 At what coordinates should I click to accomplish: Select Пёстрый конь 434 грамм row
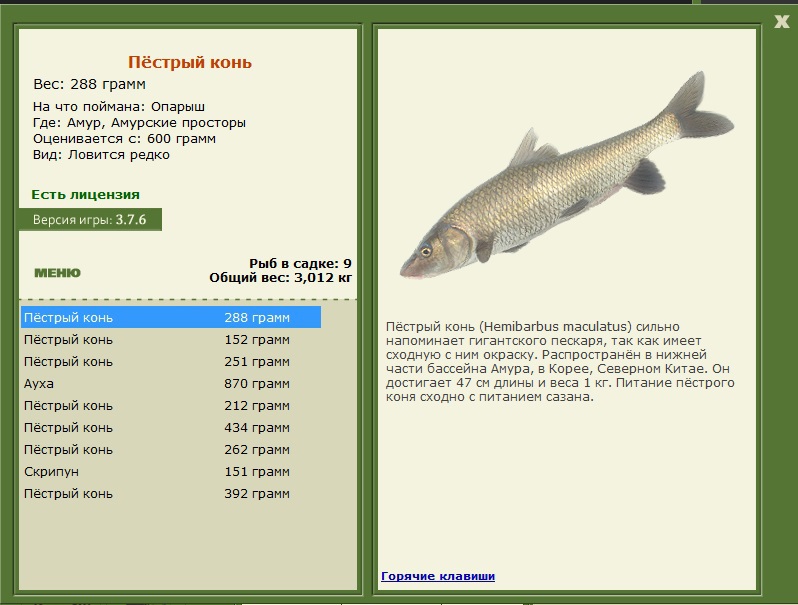[x=171, y=427]
